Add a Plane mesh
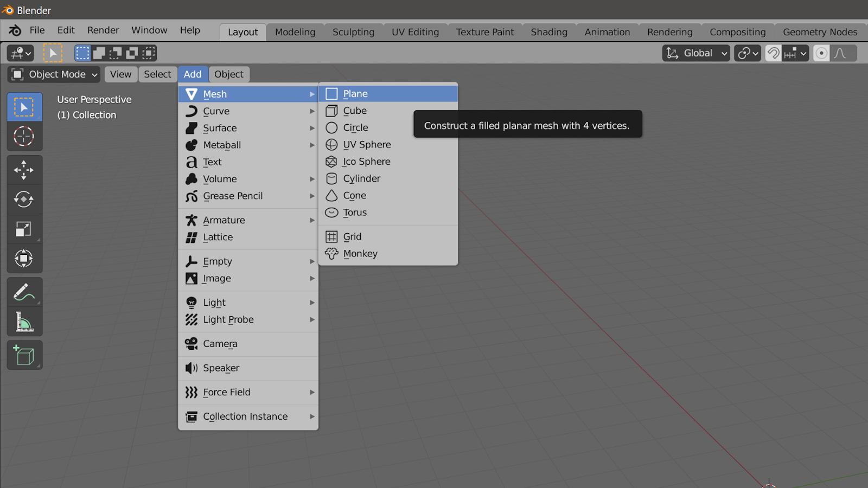Viewport: 868px width, 488px height. [x=388, y=94]
